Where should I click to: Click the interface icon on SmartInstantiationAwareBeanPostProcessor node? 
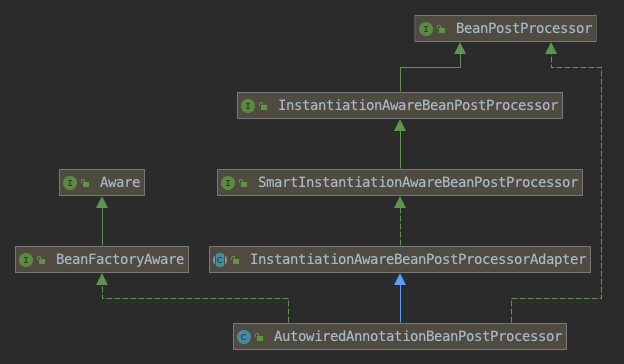coord(228,183)
